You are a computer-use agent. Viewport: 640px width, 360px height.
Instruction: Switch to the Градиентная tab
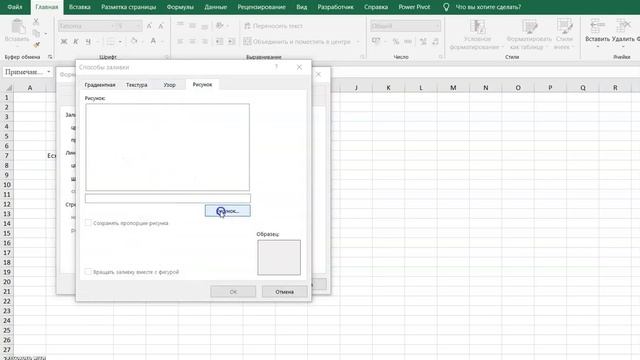(x=100, y=85)
